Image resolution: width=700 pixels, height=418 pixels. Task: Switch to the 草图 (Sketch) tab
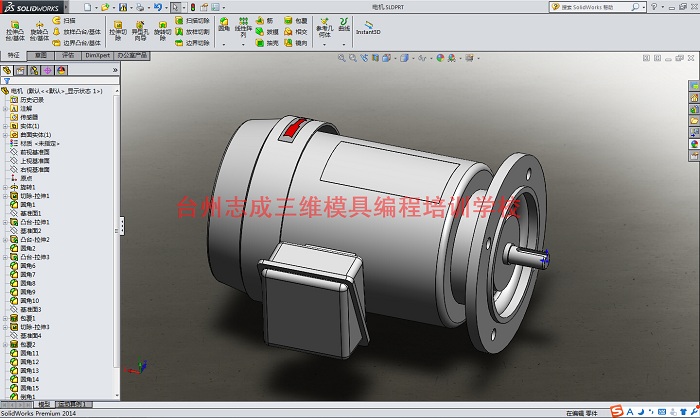41,55
